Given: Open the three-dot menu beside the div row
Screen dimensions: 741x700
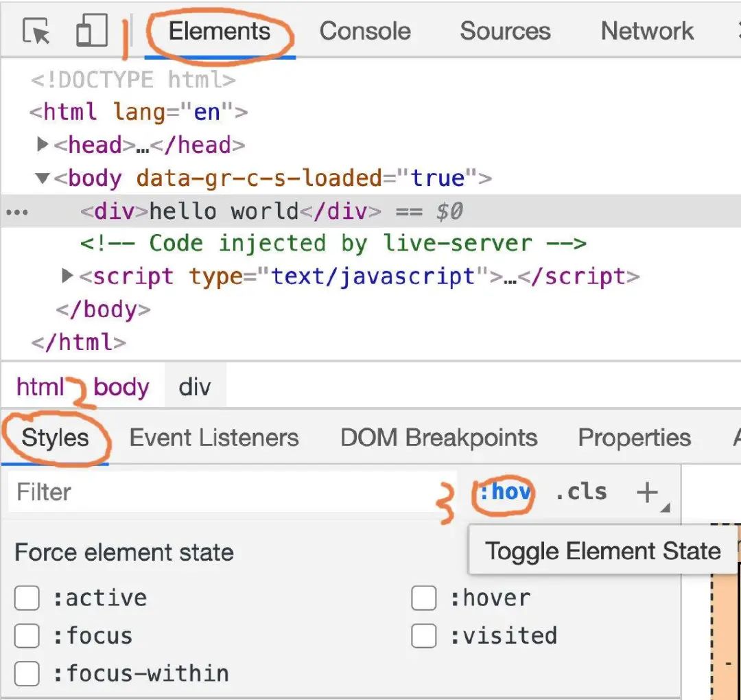Looking at the screenshot, I should coord(17,212).
